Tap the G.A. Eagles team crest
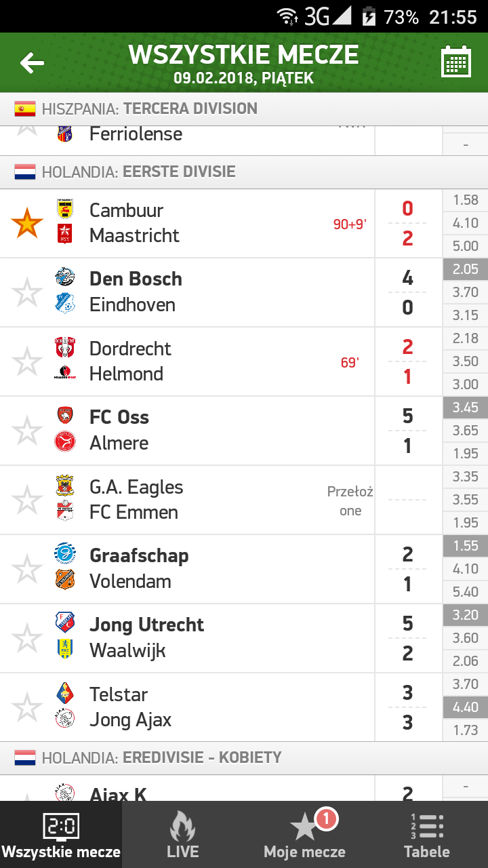The height and width of the screenshot is (868, 488). (65, 485)
